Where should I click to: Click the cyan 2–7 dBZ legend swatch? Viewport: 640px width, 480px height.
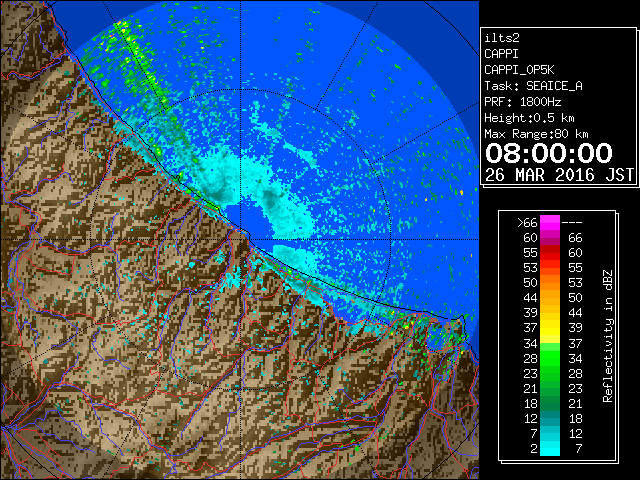point(550,448)
